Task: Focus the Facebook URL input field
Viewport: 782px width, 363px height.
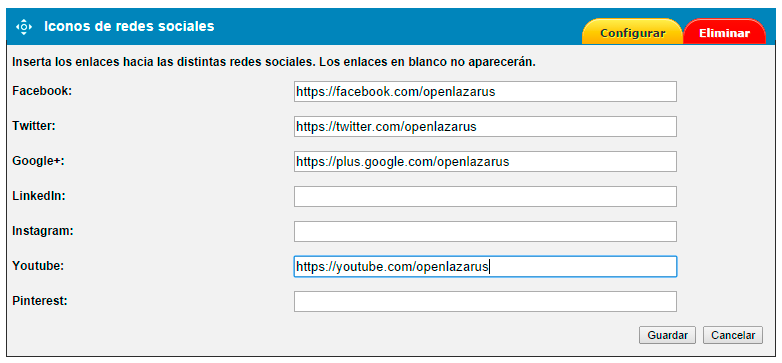Action: tap(485, 92)
